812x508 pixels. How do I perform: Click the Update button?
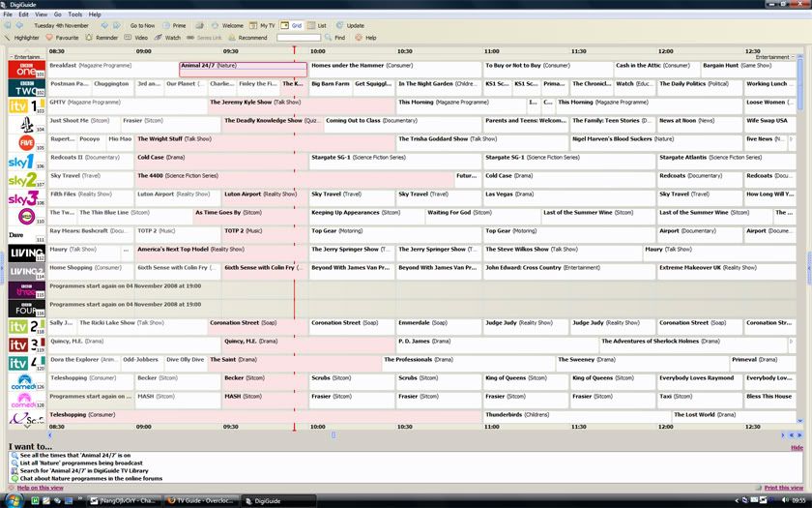coord(350,25)
